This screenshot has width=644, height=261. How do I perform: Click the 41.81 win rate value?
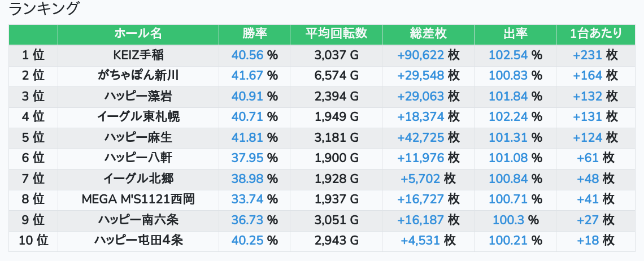pyautogui.click(x=247, y=138)
